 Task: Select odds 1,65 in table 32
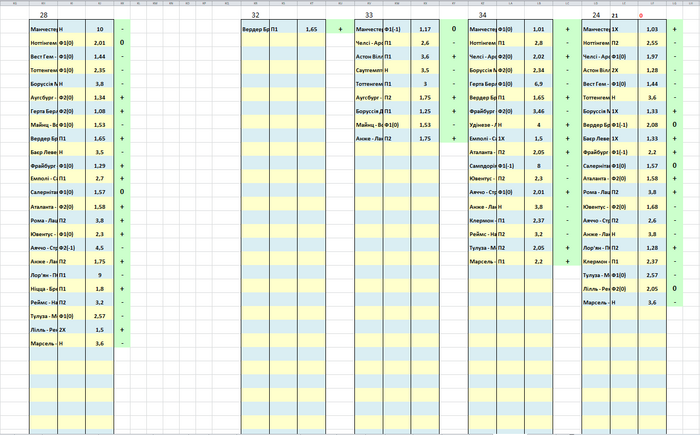click(x=312, y=29)
